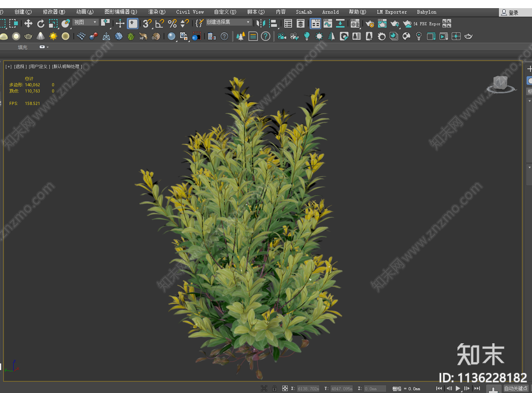Image resolution: width=532 pixels, height=393 pixels.
Task: Open the named selection sets dropdown
Action: pyautogui.click(x=228, y=22)
